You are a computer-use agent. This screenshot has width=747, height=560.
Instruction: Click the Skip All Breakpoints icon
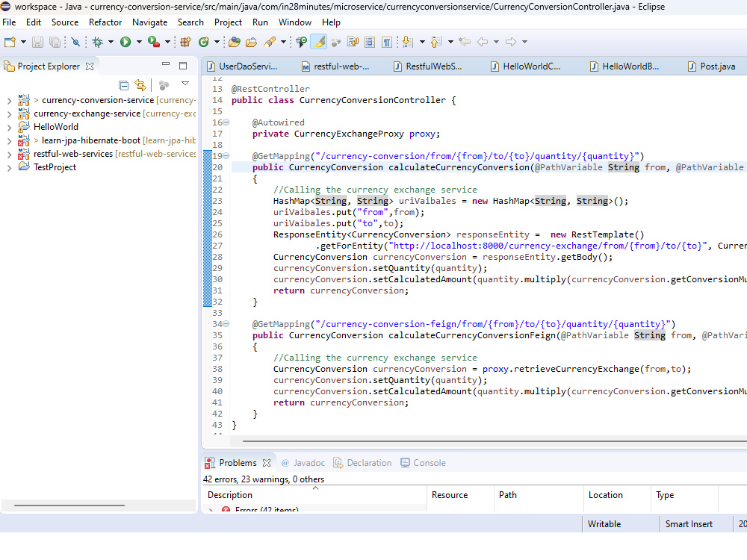75,42
